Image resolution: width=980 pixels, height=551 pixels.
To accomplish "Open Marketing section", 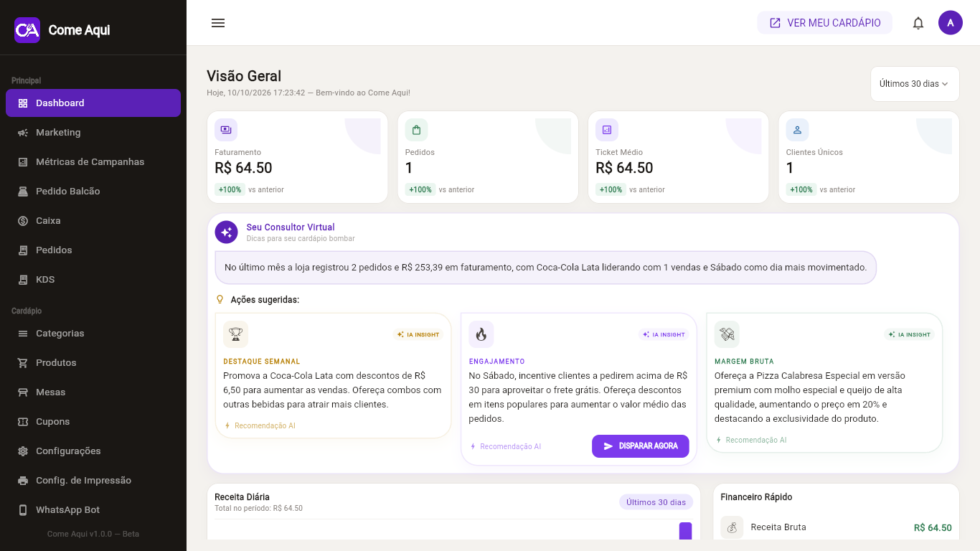I will coord(93,132).
